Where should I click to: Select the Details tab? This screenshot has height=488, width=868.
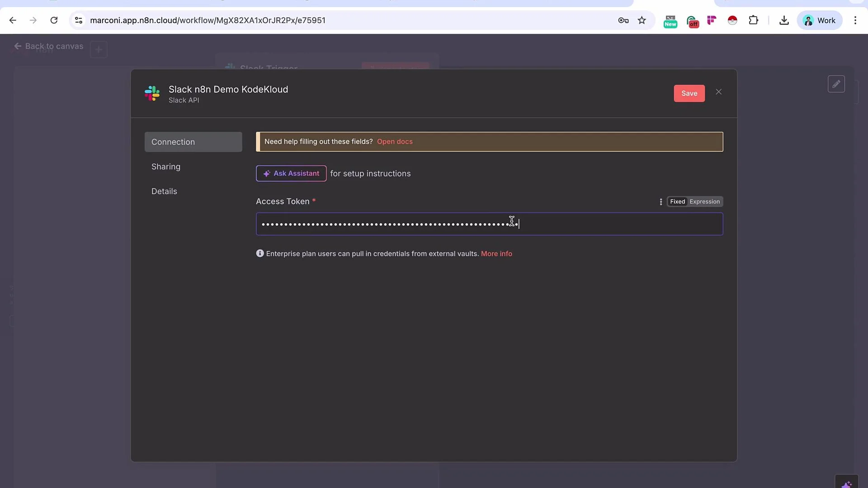193,191
